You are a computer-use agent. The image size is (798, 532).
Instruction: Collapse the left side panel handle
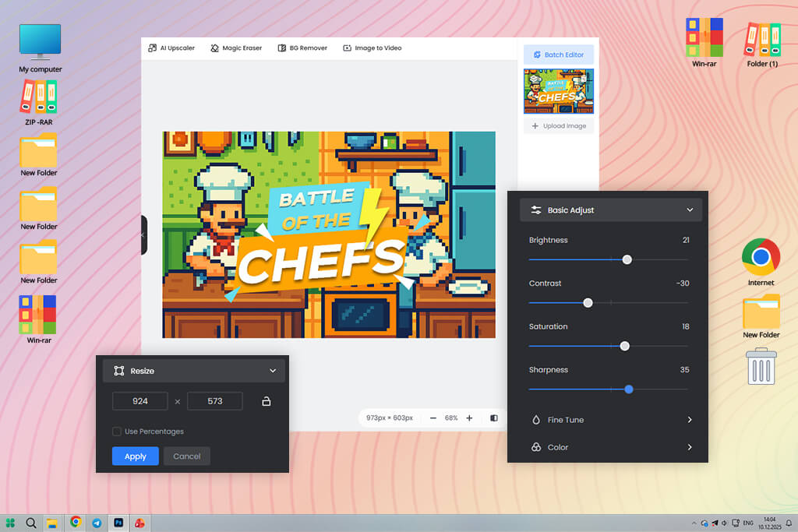click(144, 235)
